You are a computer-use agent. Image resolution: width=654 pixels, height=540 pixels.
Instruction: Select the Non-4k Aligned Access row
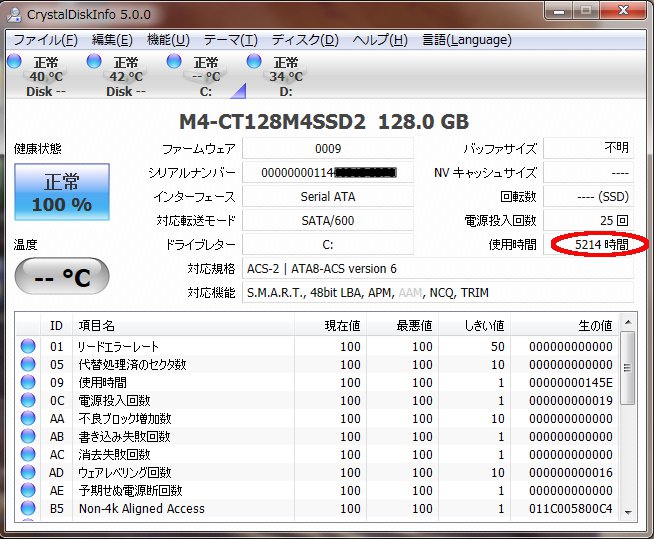317,508
